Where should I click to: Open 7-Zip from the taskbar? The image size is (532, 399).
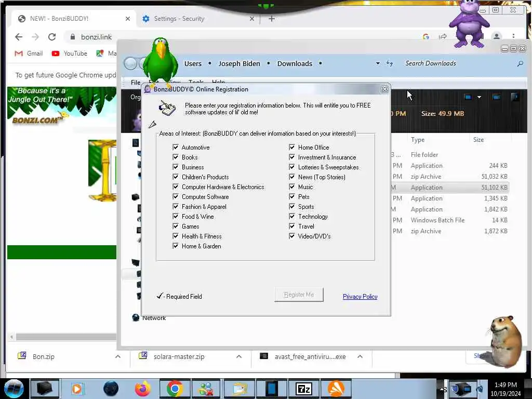pyautogui.click(x=304, y=389)
